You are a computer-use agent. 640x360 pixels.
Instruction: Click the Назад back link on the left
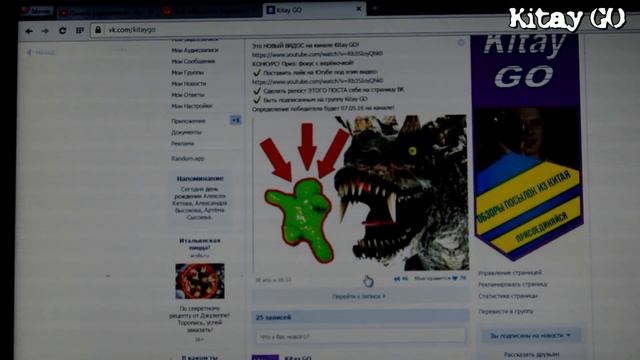point(41,52)
